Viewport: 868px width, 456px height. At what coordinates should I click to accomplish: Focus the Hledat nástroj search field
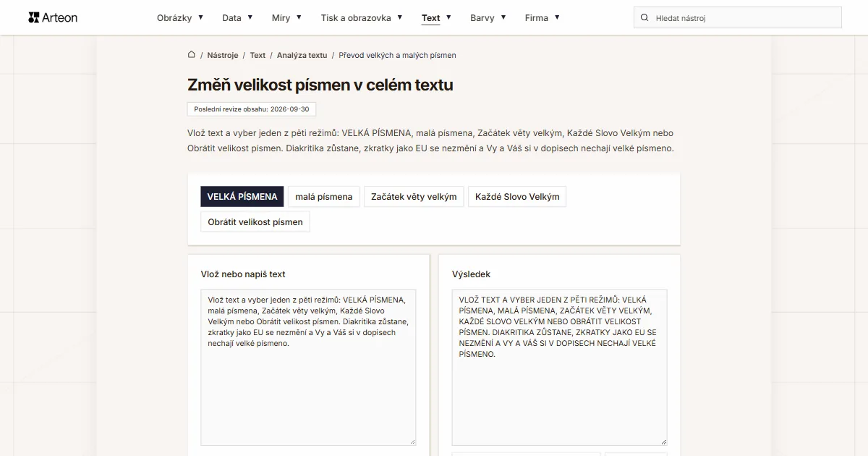[738, 17]
